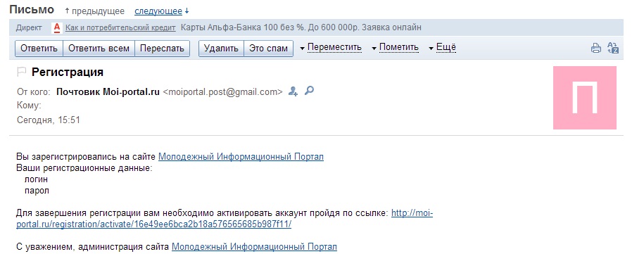Click the date text Сегодня, 15:51
This screenshot has height=254, width=644.
click(x=49, y=120)
